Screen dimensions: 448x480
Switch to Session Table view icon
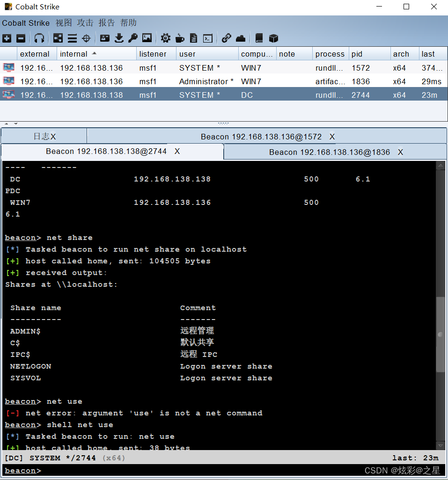72,38
